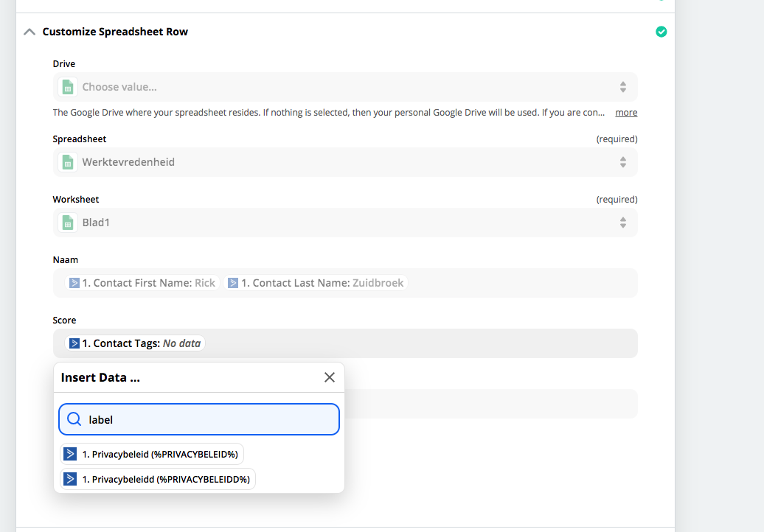Select the Contact Tags: No data pill
764x532 pixels.
tap(135, 343)
